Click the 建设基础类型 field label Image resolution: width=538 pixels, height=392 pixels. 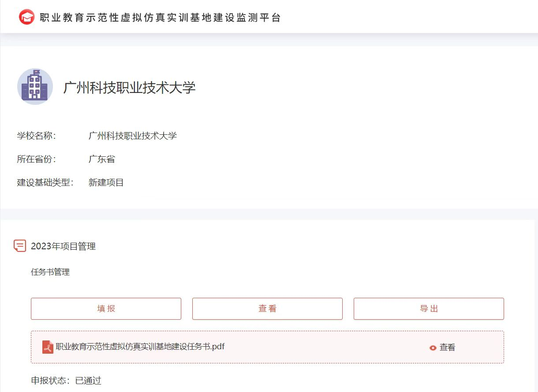(x=45, y=182)
